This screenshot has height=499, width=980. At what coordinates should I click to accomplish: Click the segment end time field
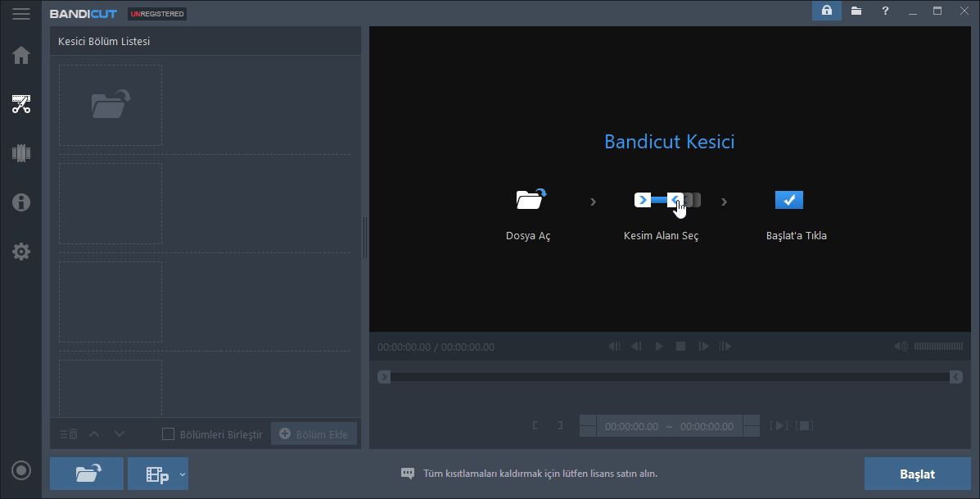coord(707,426)
